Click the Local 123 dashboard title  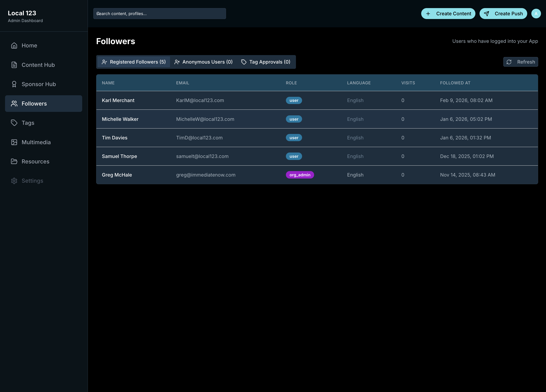coord(22,13)
